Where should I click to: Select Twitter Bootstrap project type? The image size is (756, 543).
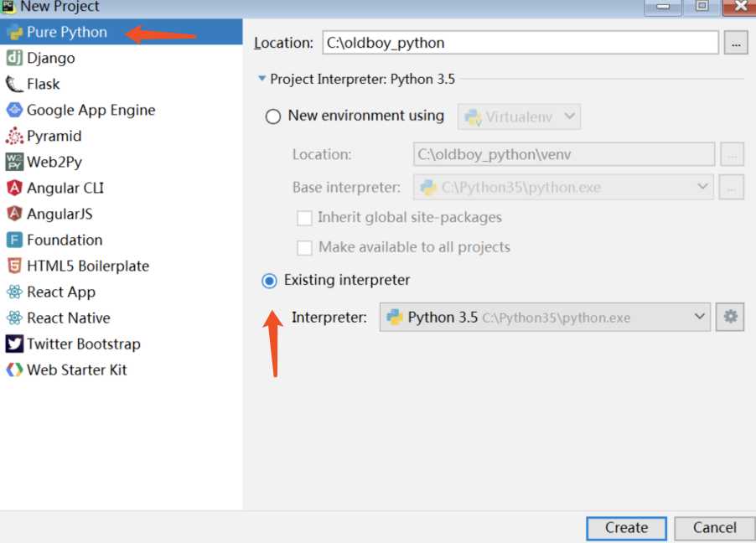(73, 344)
